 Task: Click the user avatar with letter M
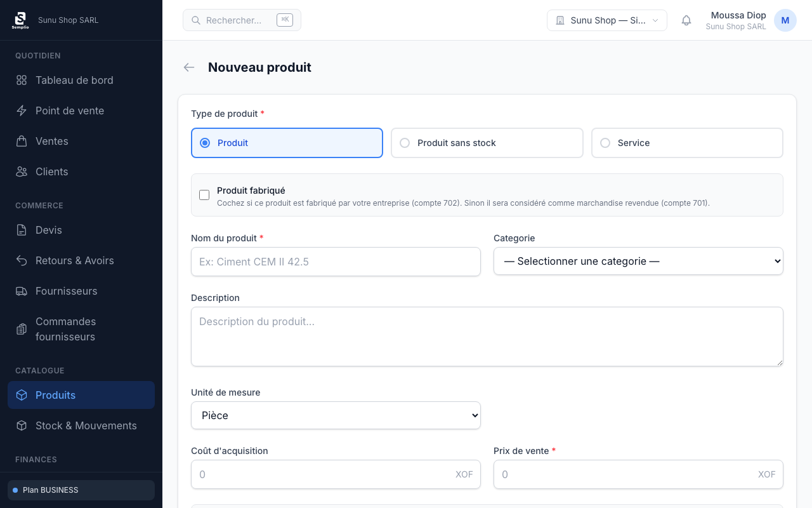pos(785,20)
